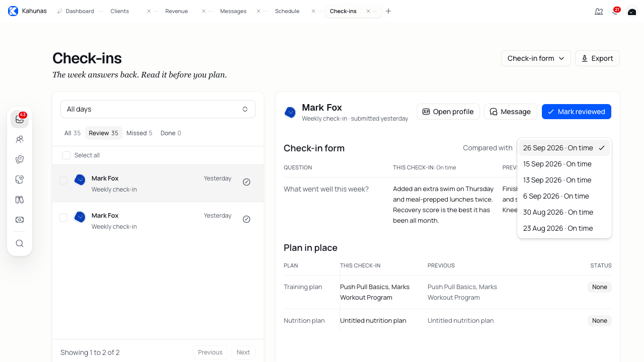Screen dimensions: 644x362
Task: Toggle the Select all checkbox
Action: pos(66,155)
